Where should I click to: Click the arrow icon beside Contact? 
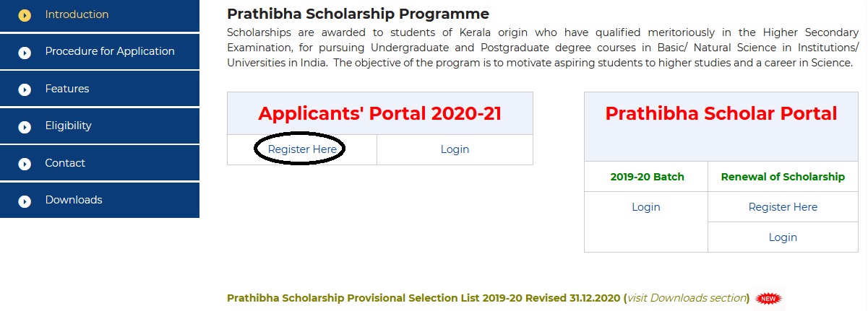coord(25,164)
